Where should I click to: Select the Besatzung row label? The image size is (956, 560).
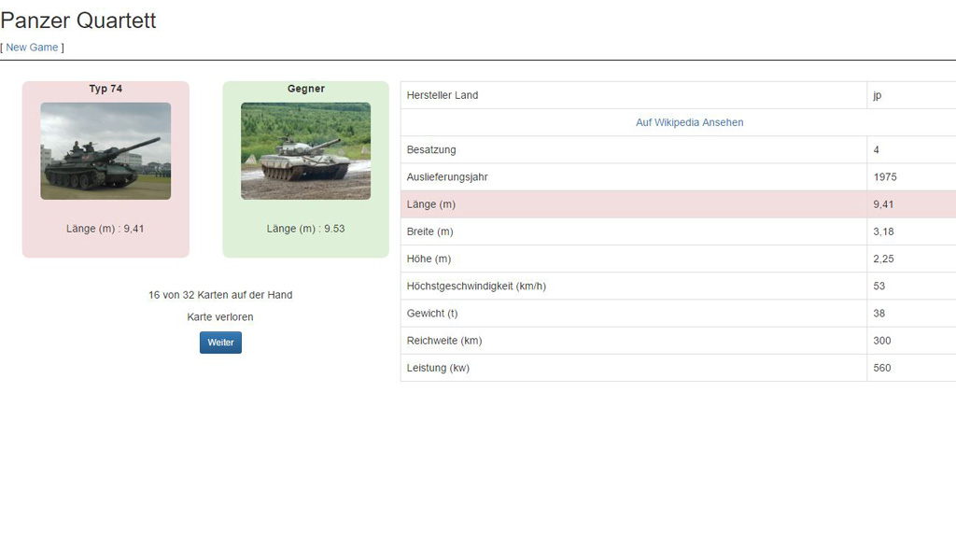(431, 150)
